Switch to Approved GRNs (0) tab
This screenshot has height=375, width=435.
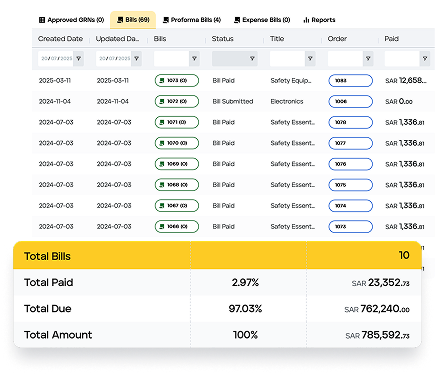[x=72, y=20]
